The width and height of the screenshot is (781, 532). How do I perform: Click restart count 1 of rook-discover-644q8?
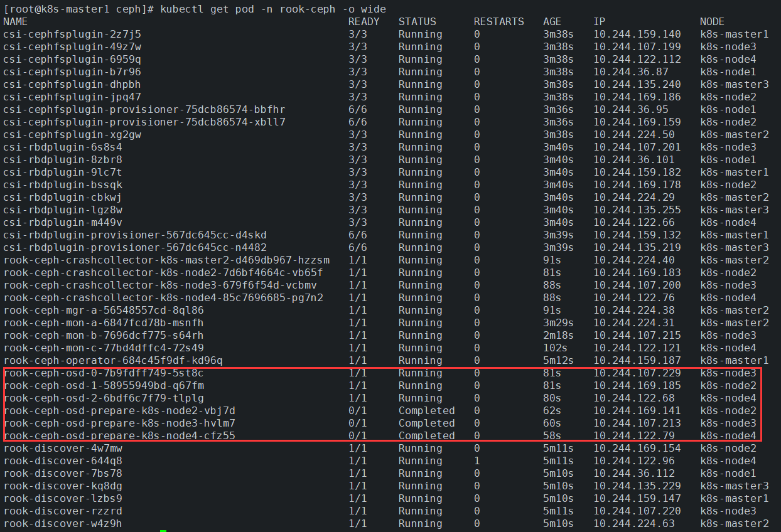[477, 460]
